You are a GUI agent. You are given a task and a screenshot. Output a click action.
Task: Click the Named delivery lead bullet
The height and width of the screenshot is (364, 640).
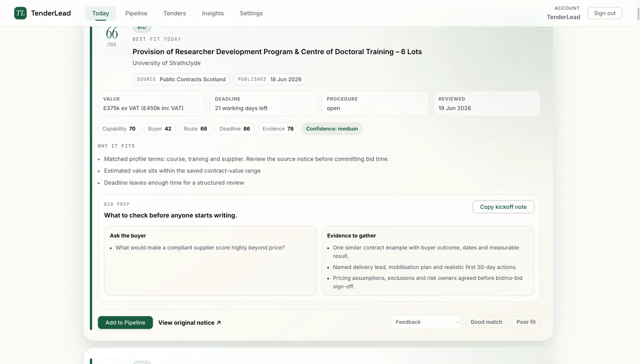pyautogui.click(x=425, y=267)
